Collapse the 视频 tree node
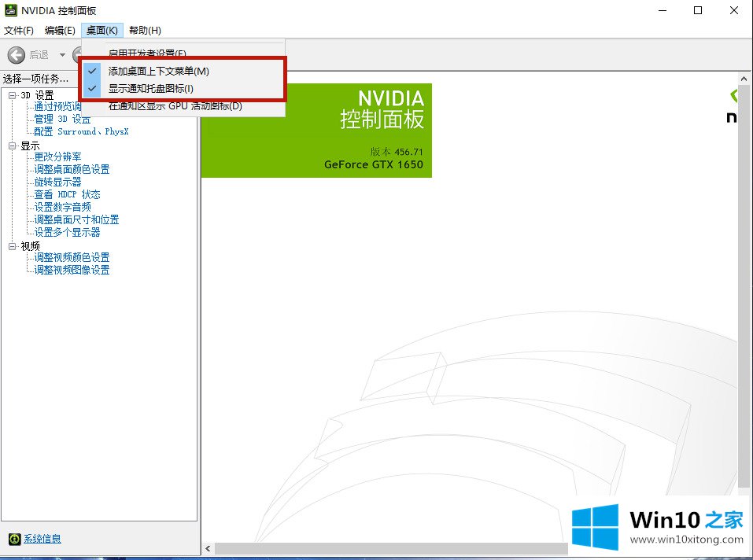The height and width of the screenshot is (560, 753). pos(13,246)
